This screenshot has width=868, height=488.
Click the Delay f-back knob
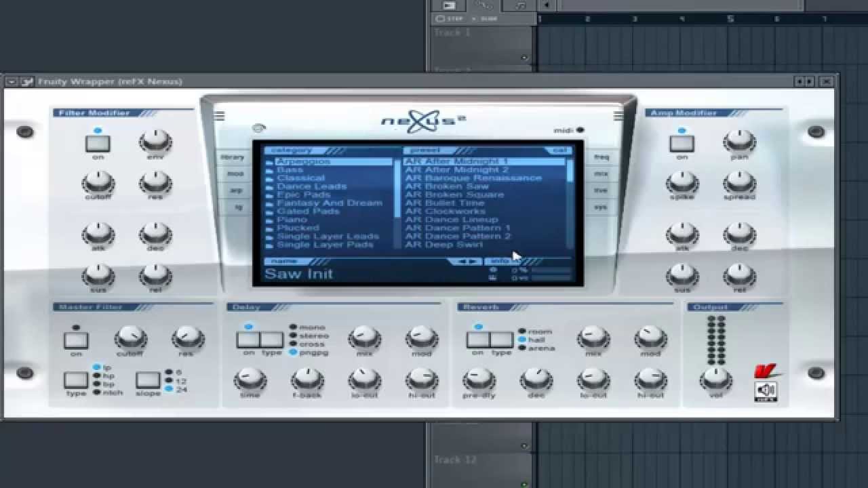pos(307,379)
